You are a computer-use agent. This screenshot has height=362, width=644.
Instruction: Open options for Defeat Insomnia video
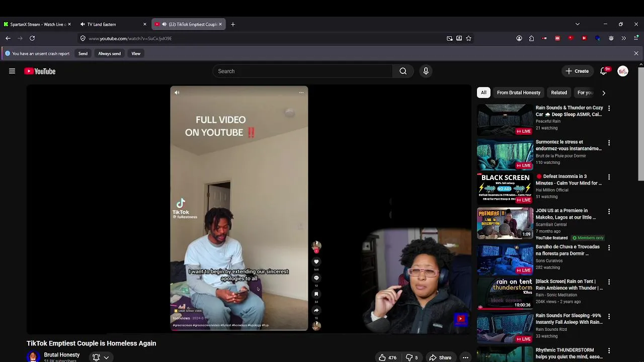(609, 177)
